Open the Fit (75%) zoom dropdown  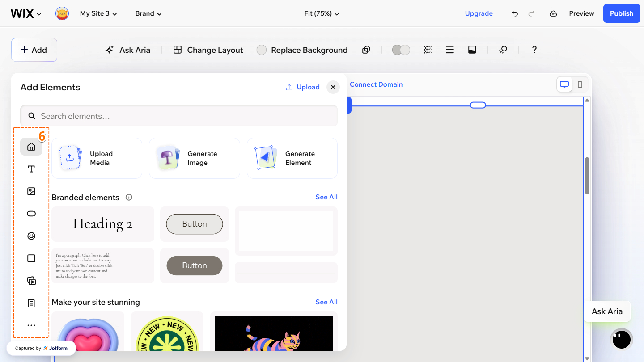(322, 13)
